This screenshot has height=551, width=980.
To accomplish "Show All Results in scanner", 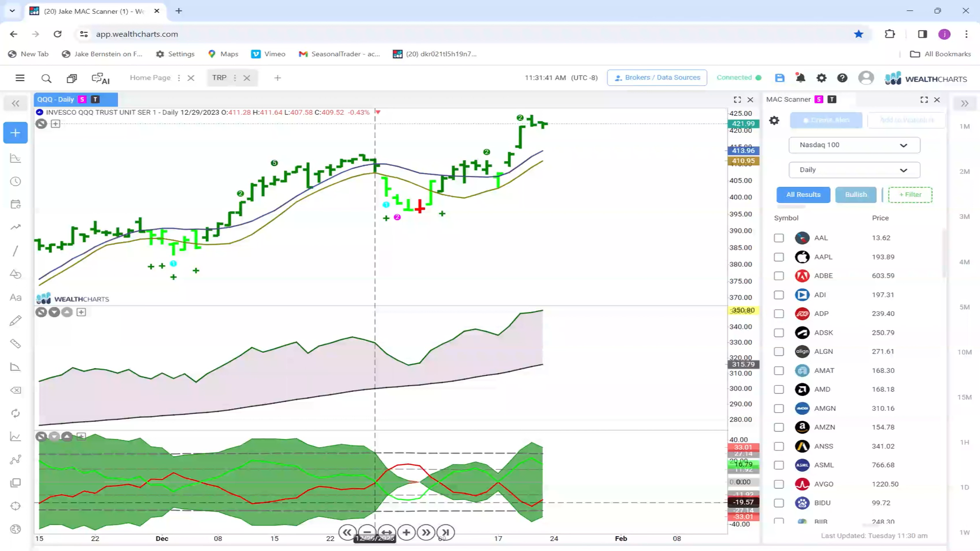I will click(803, 195).
